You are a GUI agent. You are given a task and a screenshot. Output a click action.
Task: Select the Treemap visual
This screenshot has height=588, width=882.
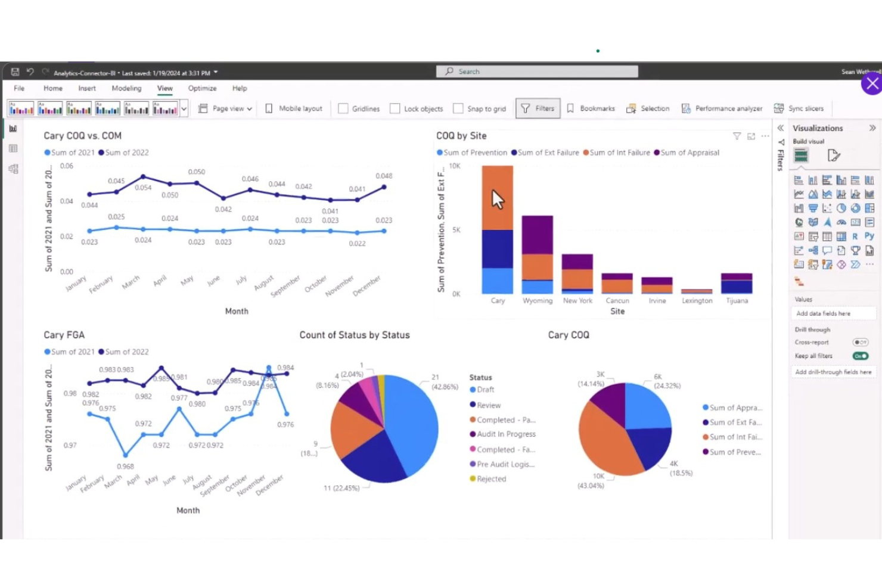click(869, 208)
